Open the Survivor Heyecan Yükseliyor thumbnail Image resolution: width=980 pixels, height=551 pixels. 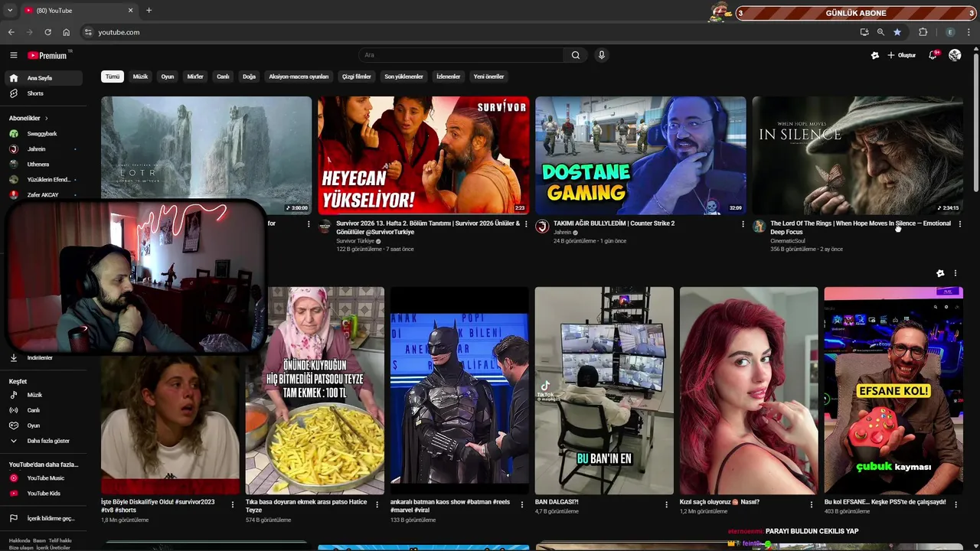point(423,155)
